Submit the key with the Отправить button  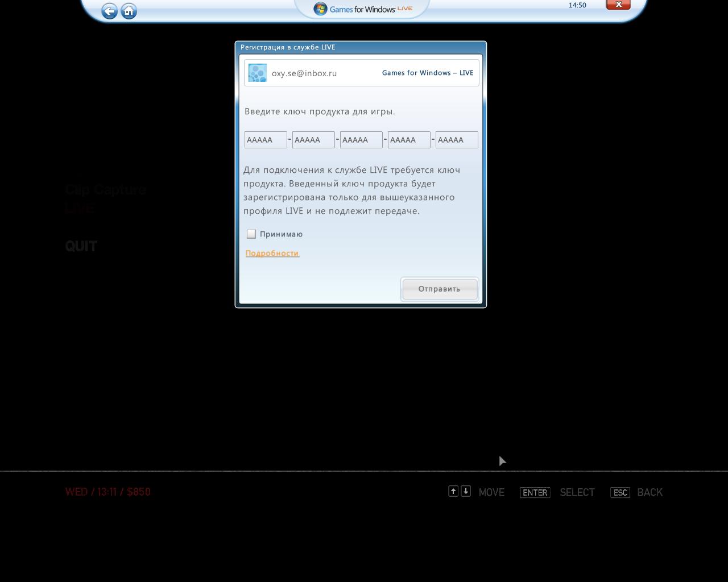[x=439, y=289]
